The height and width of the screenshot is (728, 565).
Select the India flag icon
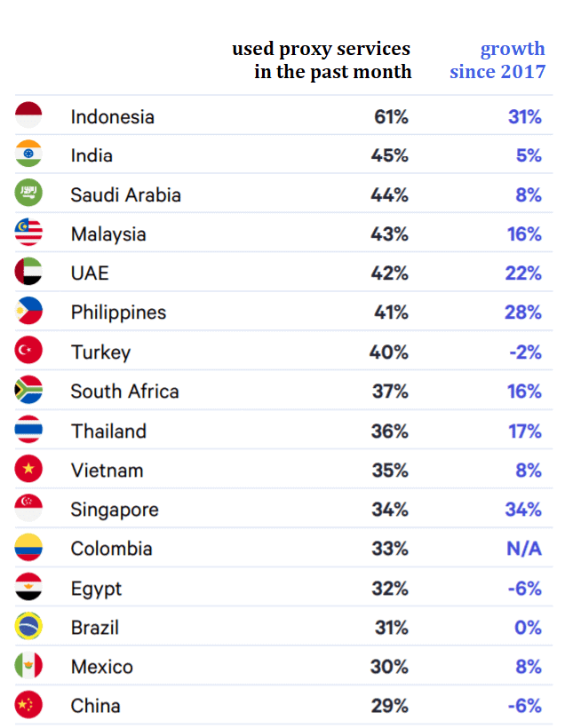28,154
